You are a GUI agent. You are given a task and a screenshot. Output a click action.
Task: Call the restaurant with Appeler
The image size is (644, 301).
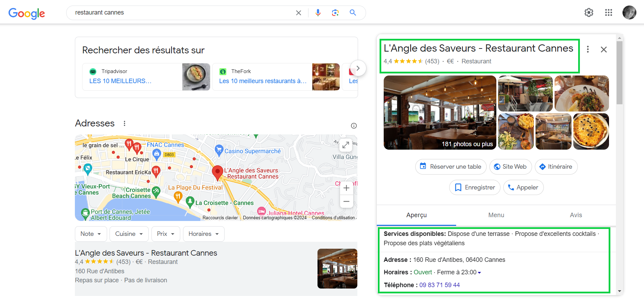(x=523, y=187)
